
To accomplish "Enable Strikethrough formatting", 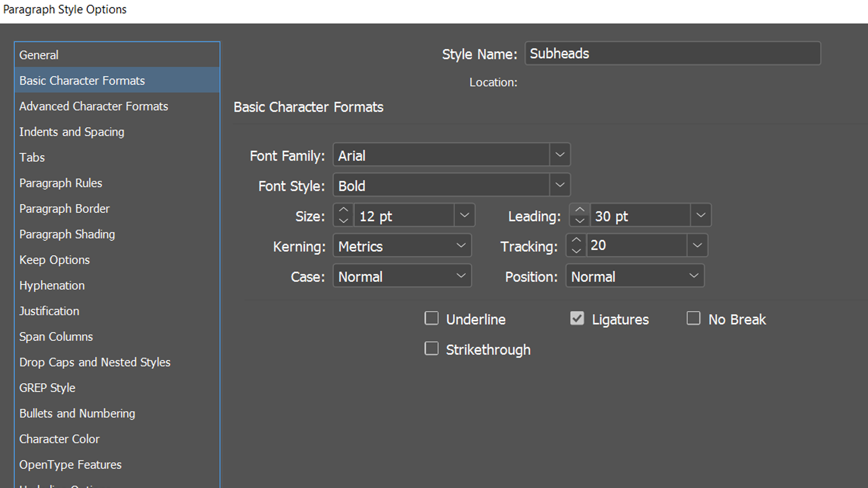I will click(431, 348).
